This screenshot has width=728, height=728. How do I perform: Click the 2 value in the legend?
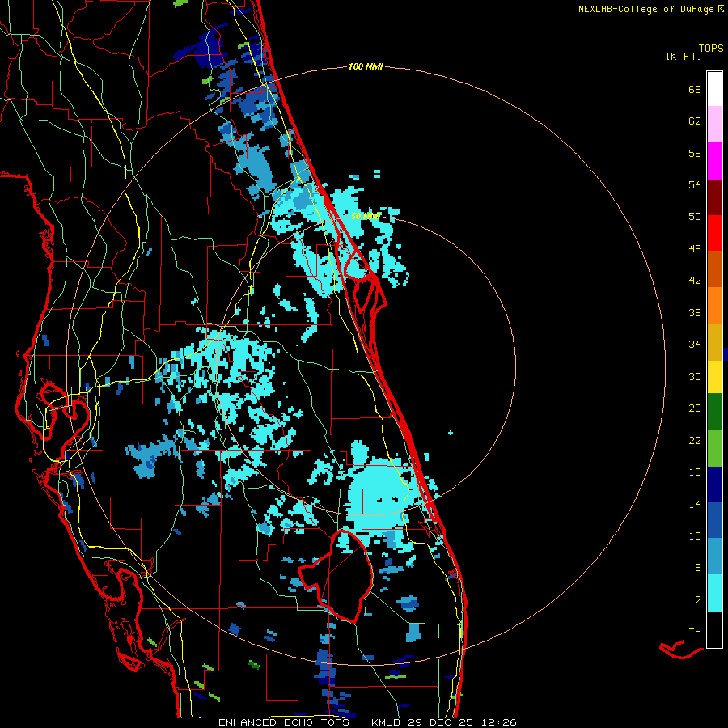tap(698, 600)
